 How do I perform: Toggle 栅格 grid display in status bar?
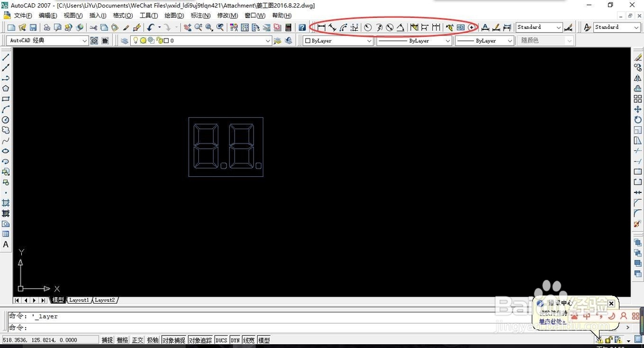[122, 340]
